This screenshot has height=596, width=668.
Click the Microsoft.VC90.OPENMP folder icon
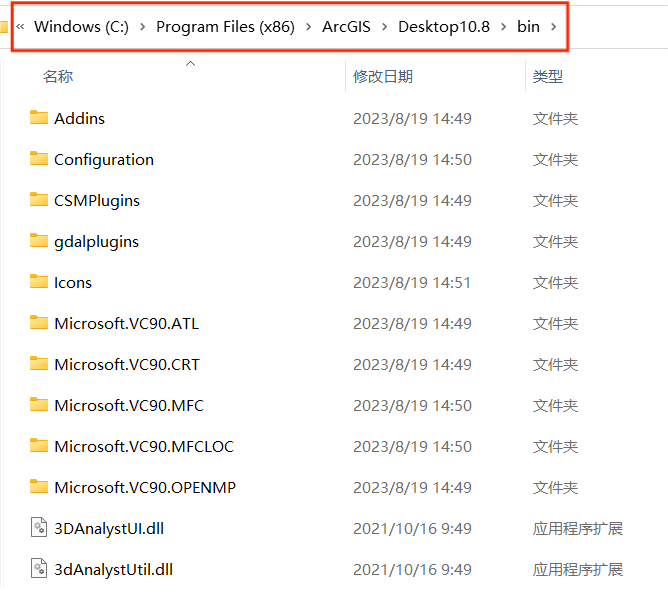pos(39,487)
